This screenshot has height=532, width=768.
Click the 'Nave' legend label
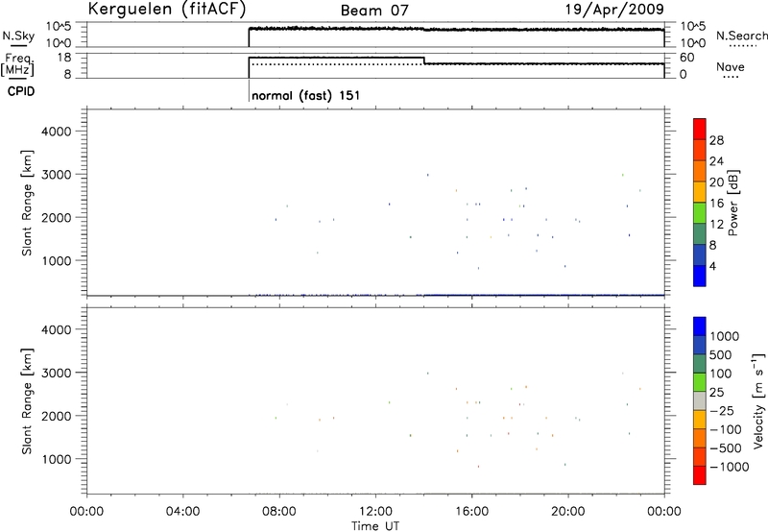pos(731,66)
